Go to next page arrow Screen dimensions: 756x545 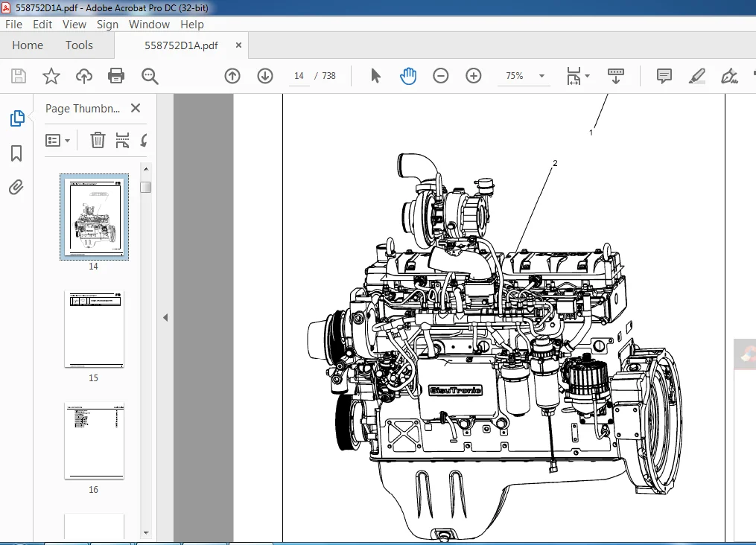265,76
